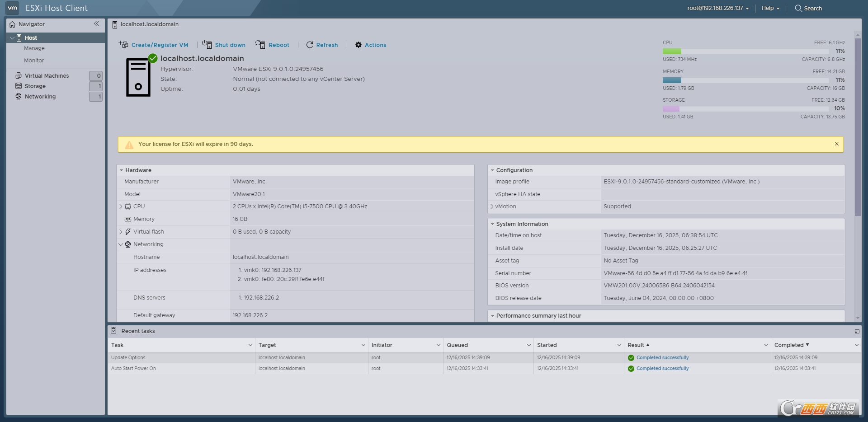Viewport: 868px width, 422px height.
Task: Click Completed successfully link for Update Options
Action: click(x=662, y=357)
